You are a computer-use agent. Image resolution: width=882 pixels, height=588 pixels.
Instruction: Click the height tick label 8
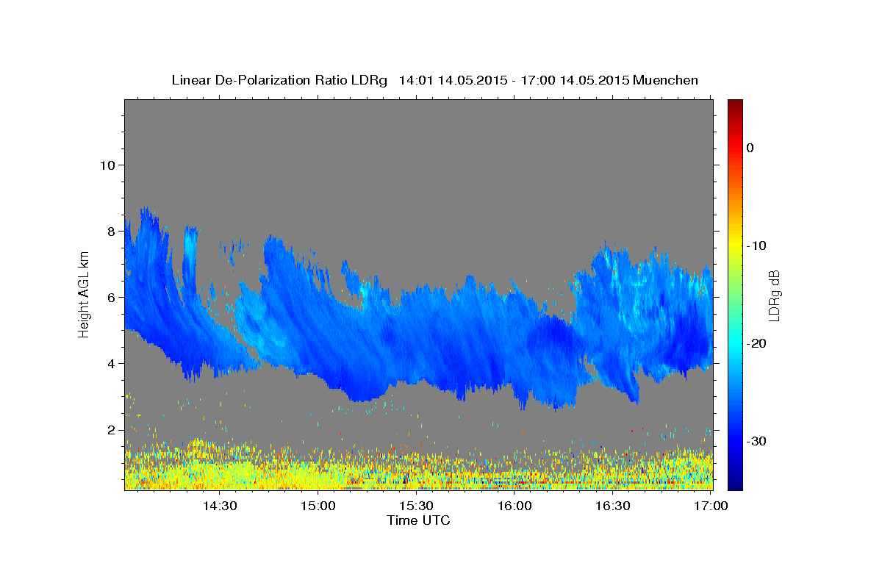pyautogui.click(x=112, y=231)
